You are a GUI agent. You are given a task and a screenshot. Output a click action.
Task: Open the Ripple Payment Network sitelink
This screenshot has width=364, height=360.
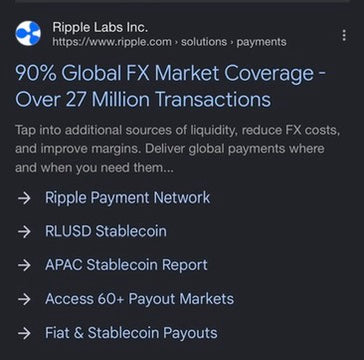128,198
